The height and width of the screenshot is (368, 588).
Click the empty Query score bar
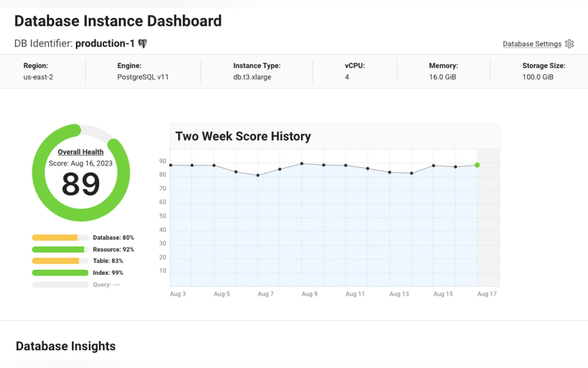(x=60, y=285)
